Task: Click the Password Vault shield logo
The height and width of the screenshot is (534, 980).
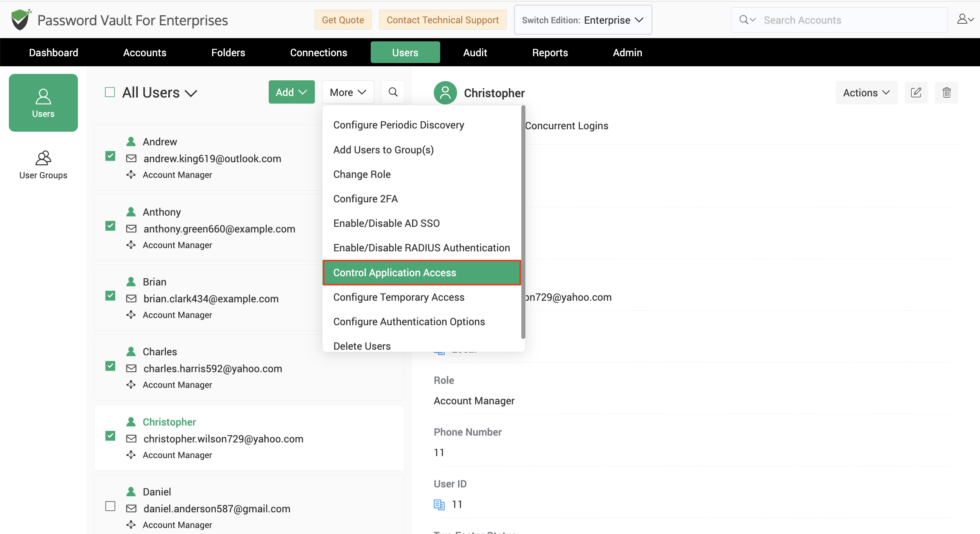Action: [x=21, y=20]
